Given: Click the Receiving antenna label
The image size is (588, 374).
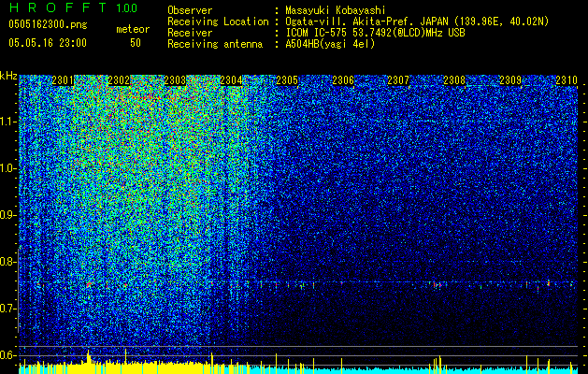Looking at the screenshot, I should click(x=215, y=44).
